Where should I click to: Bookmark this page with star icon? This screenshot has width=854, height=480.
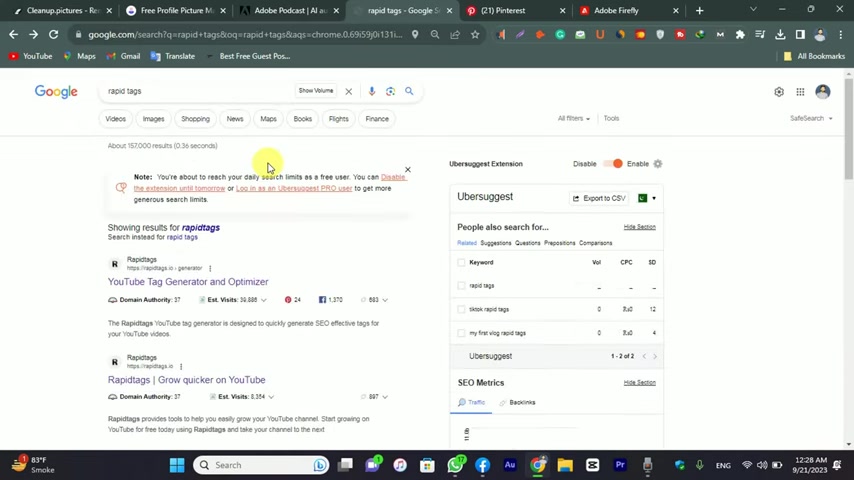475,34
